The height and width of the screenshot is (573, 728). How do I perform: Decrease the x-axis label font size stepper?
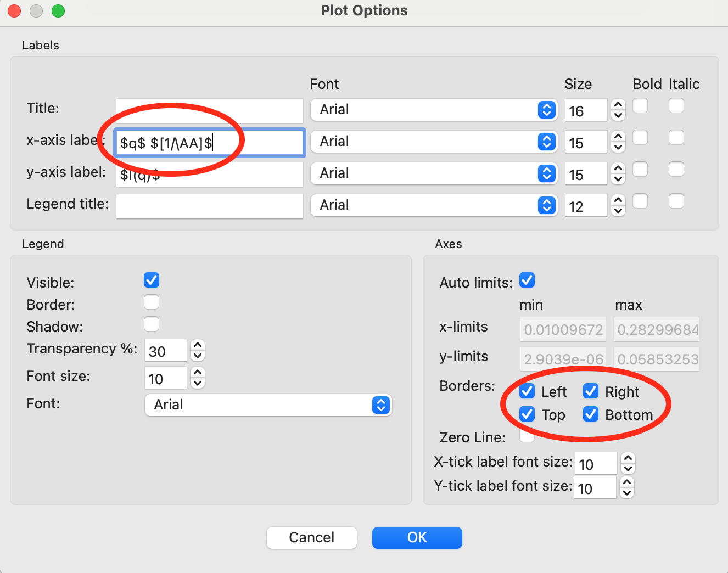[x=618, y=147]
